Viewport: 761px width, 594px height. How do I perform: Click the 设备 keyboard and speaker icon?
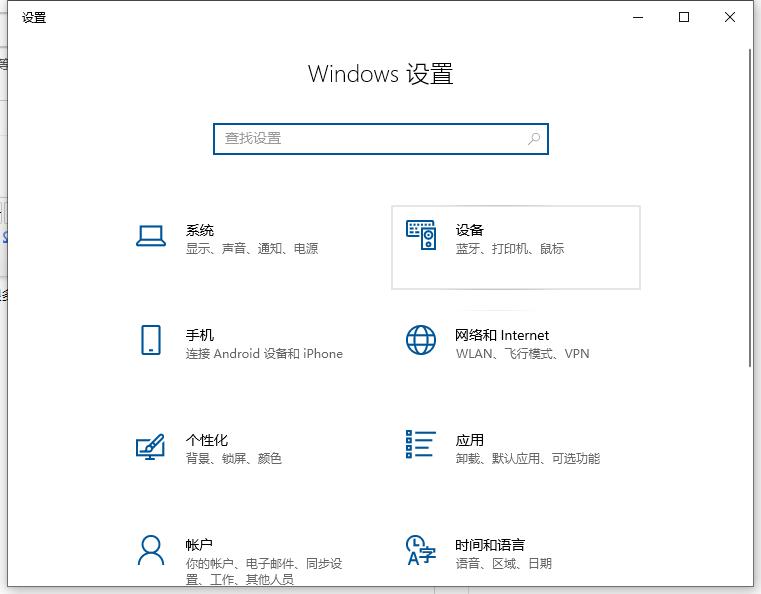click(x=421, y=235)
